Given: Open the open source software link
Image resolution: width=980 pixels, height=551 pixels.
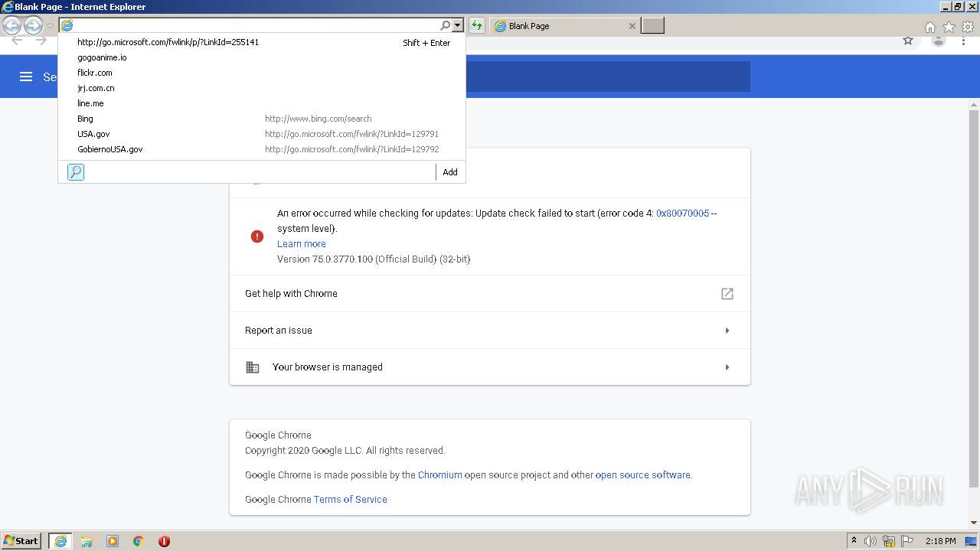Looking at the screenshot, I should 643,474.
